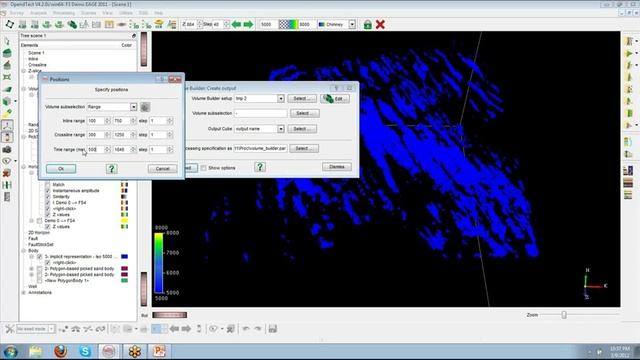Open the seed mode dropdown in bottom toolbar
The image size is (640, 360).
[x=51, y=329]
